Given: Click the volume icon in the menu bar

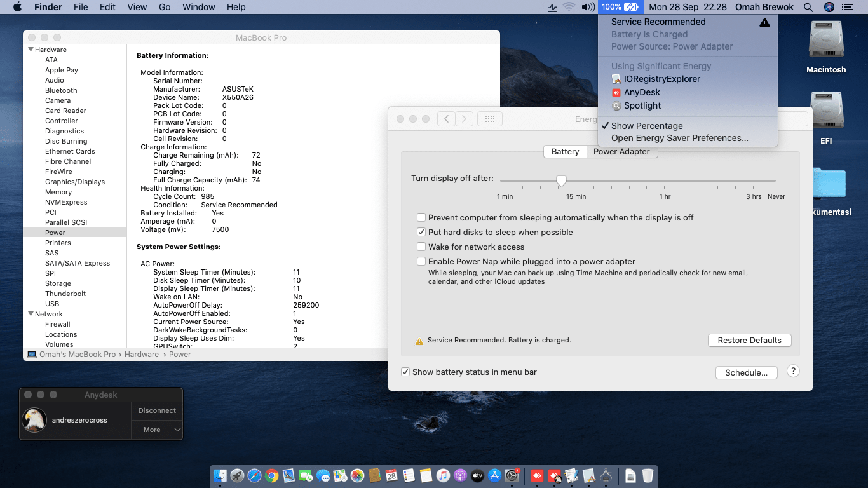Looking at the screenshot, I should click(x=588, y=7).
